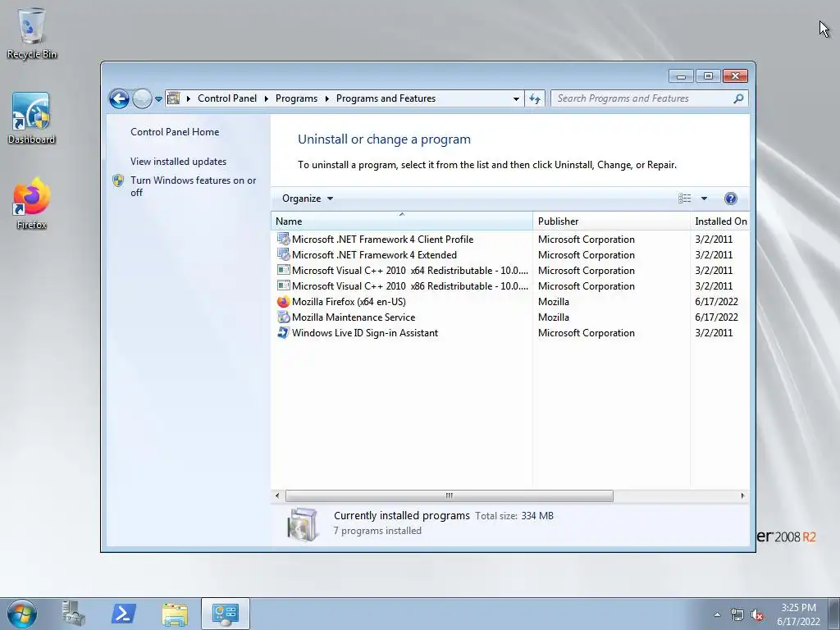Click the Control Panel address bar icon

174,98
